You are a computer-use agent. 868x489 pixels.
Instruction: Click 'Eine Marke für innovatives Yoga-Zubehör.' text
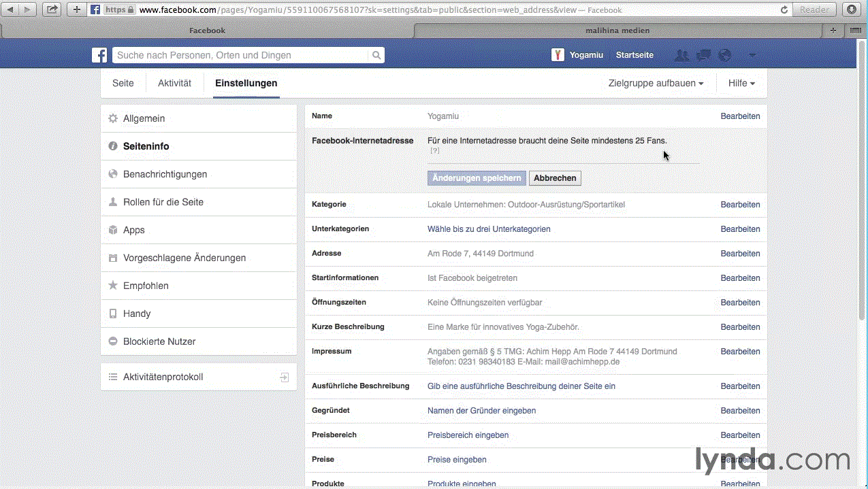503,327
